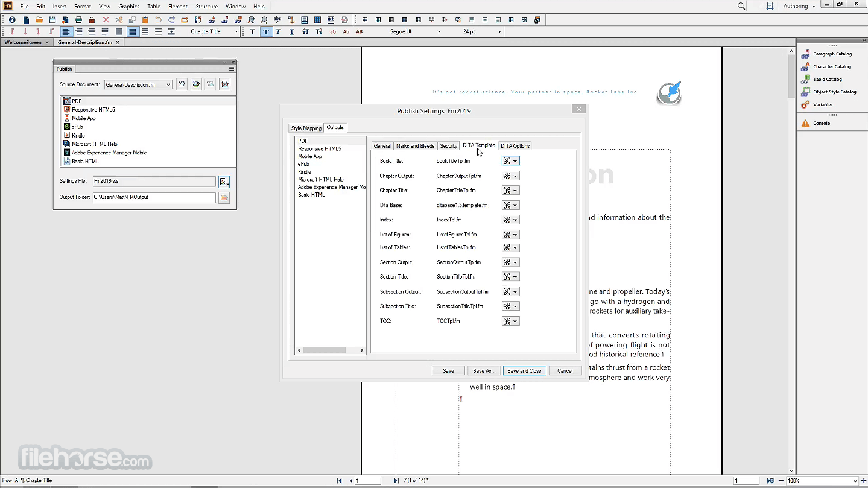
Task: Insert an anchored frame via anchor icon
Action: (x=291, y=20)
